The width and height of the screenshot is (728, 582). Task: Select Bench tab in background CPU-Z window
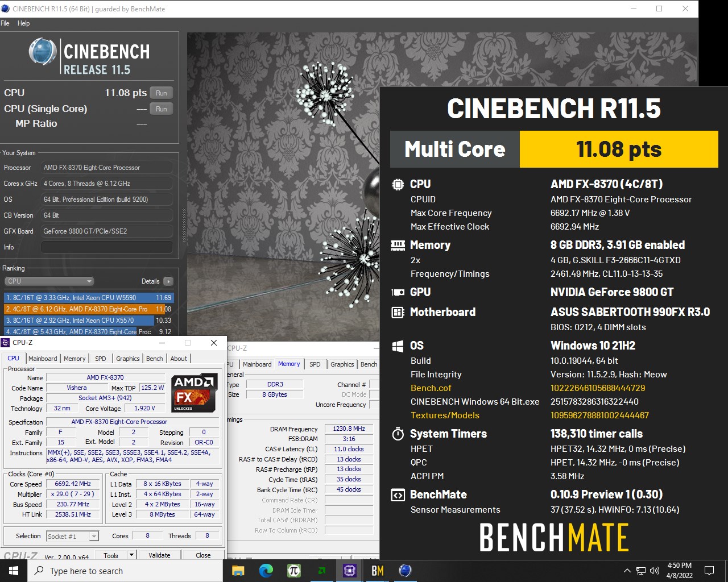click(369, 364)
